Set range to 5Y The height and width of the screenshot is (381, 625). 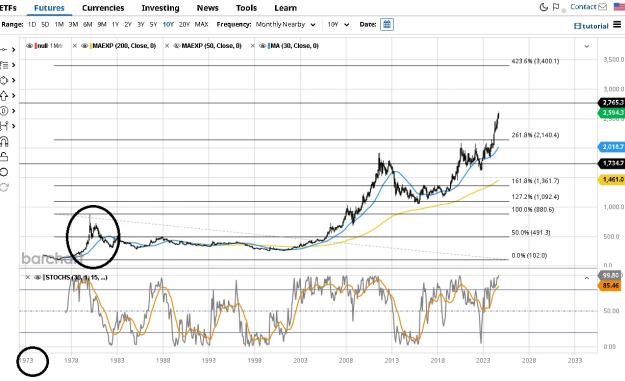click(153, 24)
